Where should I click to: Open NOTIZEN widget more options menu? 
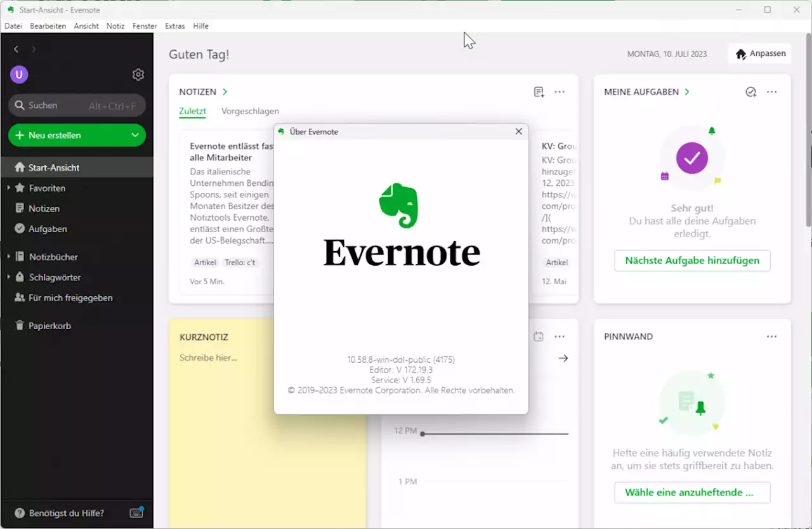click(x=560, y=92)
